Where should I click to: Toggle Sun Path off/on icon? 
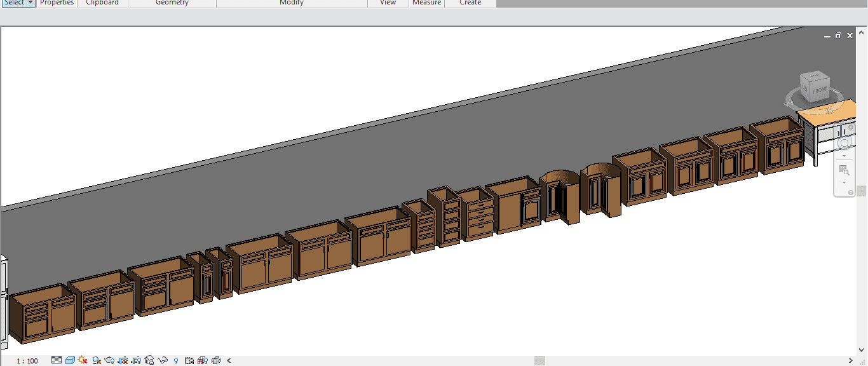click(83, 360)
